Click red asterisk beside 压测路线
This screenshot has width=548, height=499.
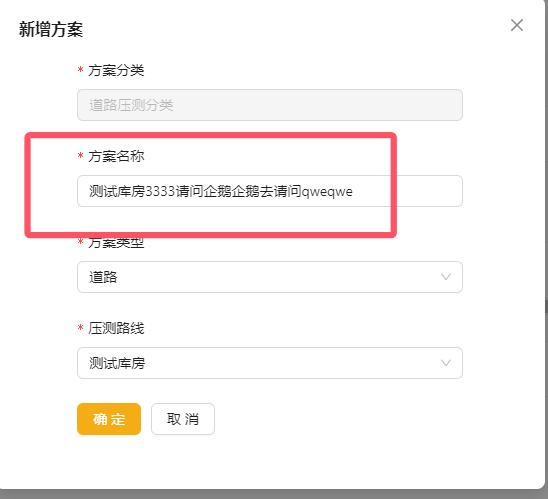[80, 327]
